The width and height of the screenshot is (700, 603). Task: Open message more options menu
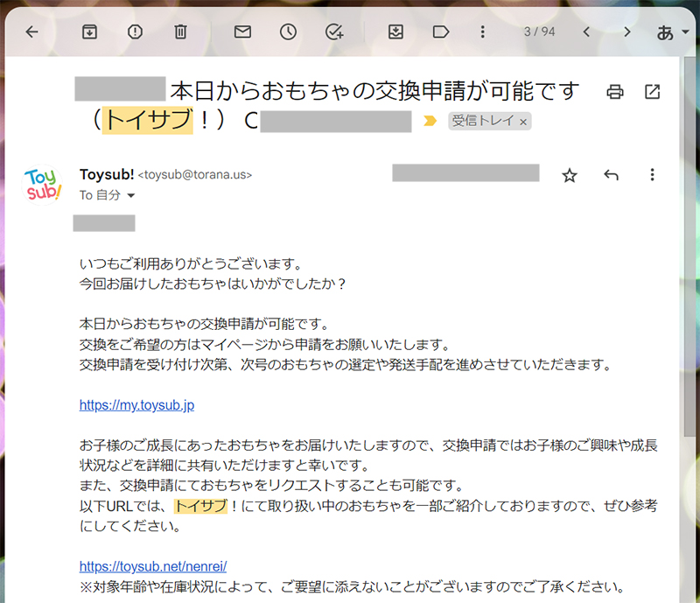pyautogui.click(x=652, y=175)
